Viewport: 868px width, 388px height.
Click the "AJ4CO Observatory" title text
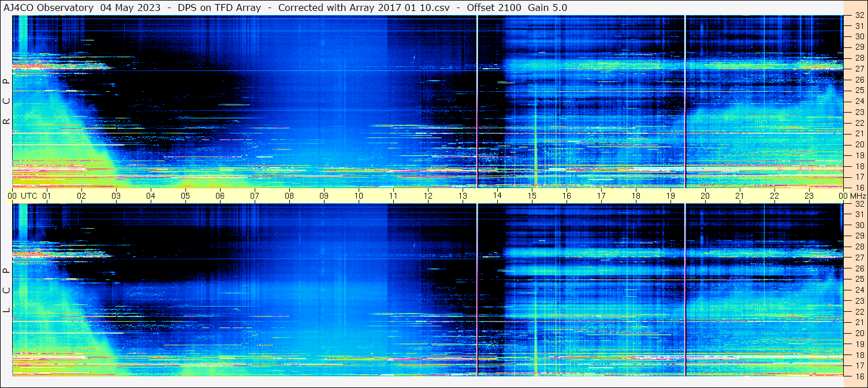(x=49, y=8)
